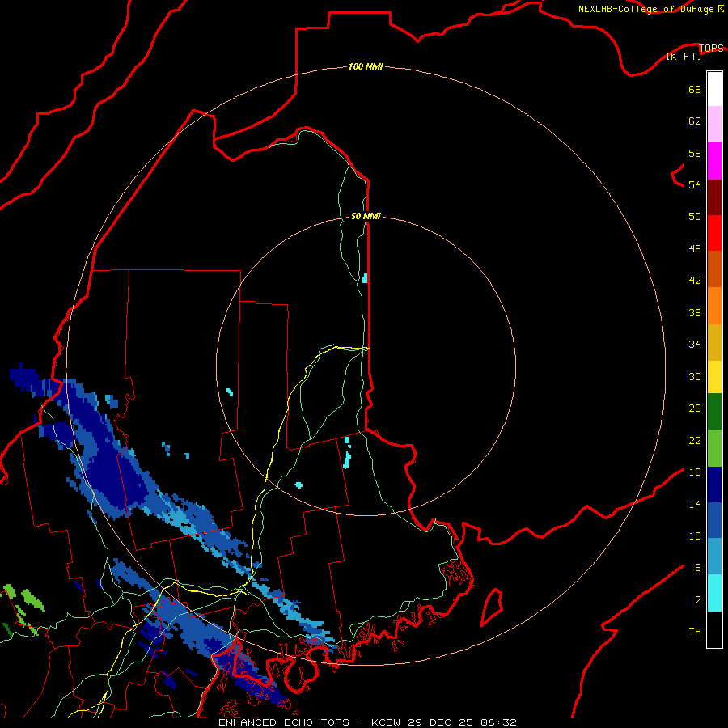Click the navy blue legend swatch
Viewport: 728px width, 728px height.
tap(714, 485)
